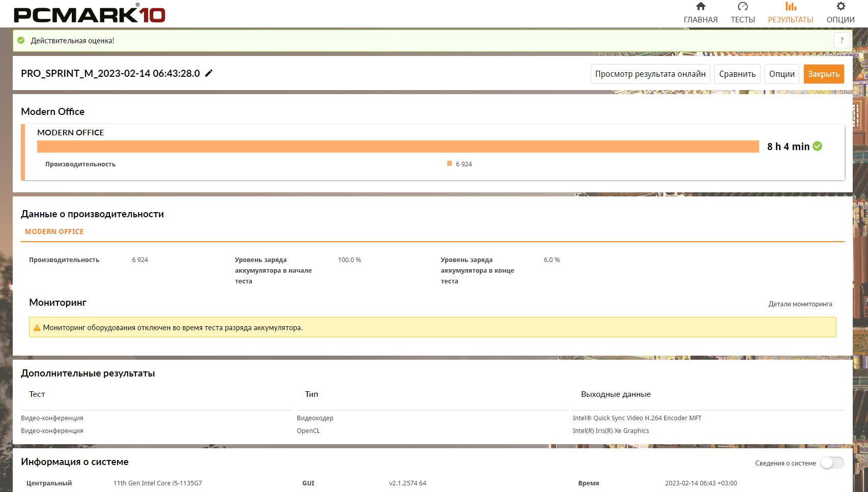Click the Видео-конференция row with Видеокодер
868x492 pixels.
pos(52,418)
